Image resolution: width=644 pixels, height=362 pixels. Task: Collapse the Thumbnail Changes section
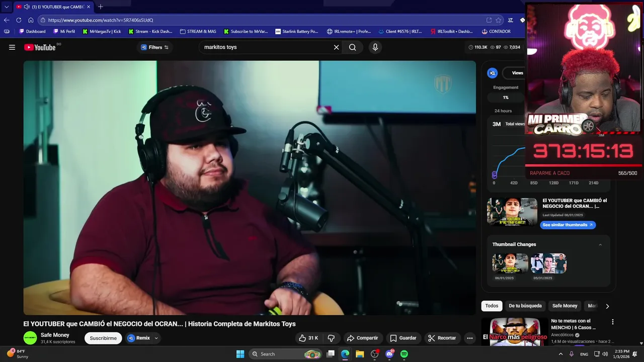coord(600,244)
